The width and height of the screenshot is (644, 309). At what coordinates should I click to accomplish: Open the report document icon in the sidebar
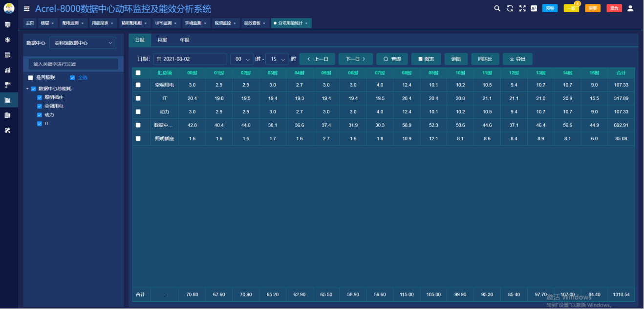click(x=8, y=115)
